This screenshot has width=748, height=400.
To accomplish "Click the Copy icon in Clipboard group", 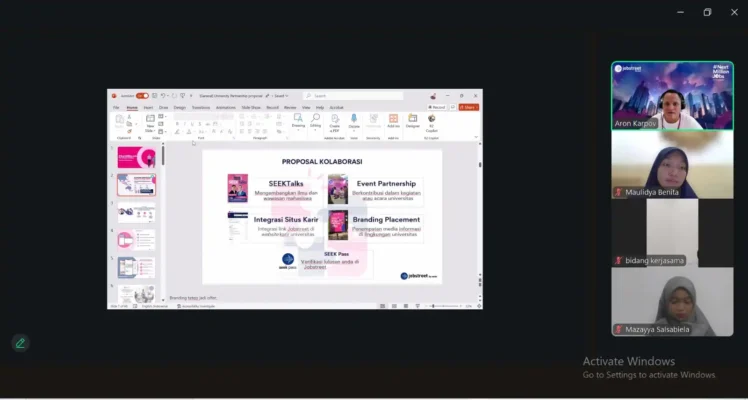I will 129,124.
